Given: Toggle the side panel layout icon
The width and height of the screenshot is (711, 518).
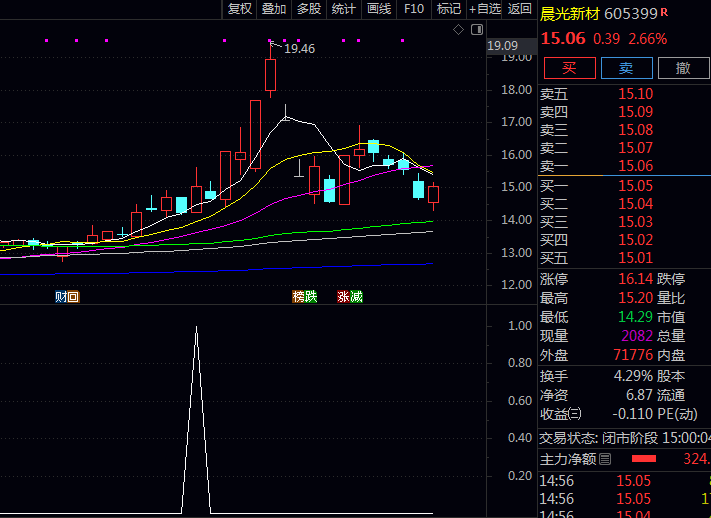Looking at the screenshot, I should click(477, 30).
